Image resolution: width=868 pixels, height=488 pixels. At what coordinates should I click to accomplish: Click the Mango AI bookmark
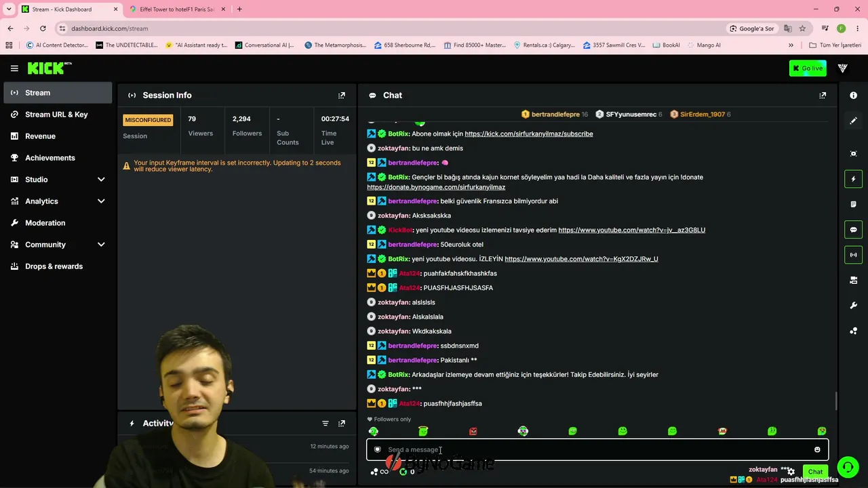coord(705,45)
